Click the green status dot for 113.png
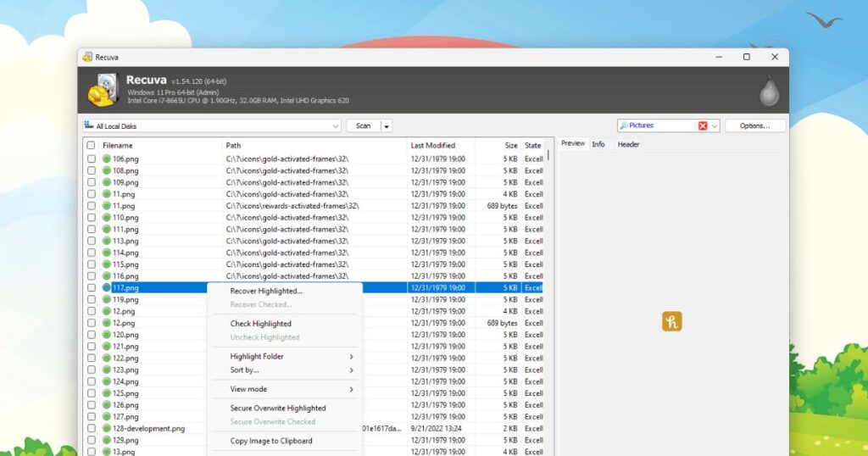The width and height of the screenshot is (868, 456). point(107,241)
